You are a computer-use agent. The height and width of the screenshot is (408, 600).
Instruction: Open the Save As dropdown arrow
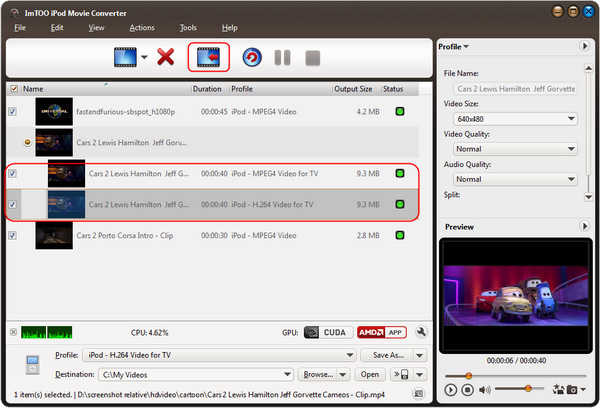coord(420,355)
